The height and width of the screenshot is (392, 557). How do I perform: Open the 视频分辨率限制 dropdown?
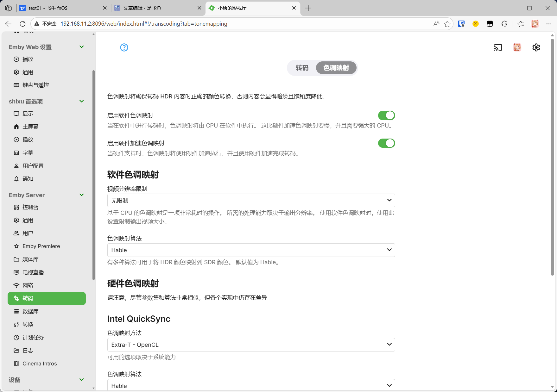tap(251, 200)
